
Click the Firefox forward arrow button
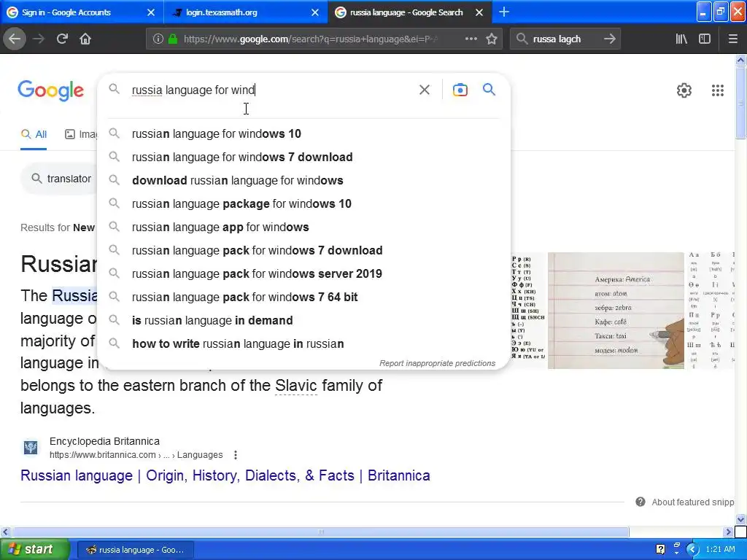[39, 39]
